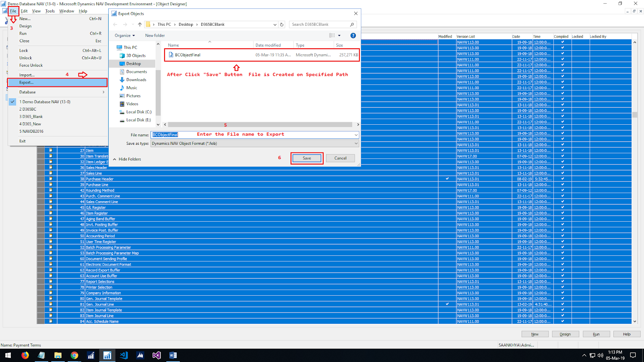Screen dimensions: 644x362
Task: Click Modified checkmark on Purchase Header row
Action: pyautogui.click(x=447, y=179)
